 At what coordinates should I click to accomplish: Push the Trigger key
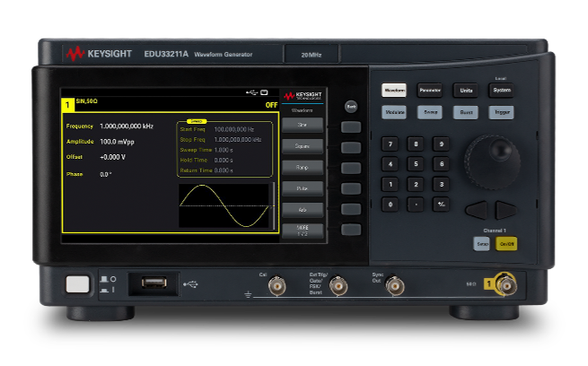click(502, 112)
